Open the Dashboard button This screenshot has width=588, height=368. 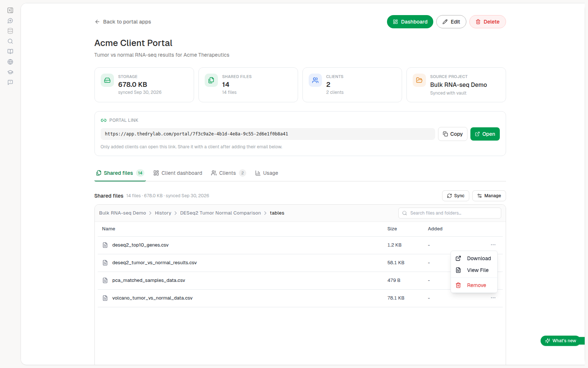click(x=410, y=22)
